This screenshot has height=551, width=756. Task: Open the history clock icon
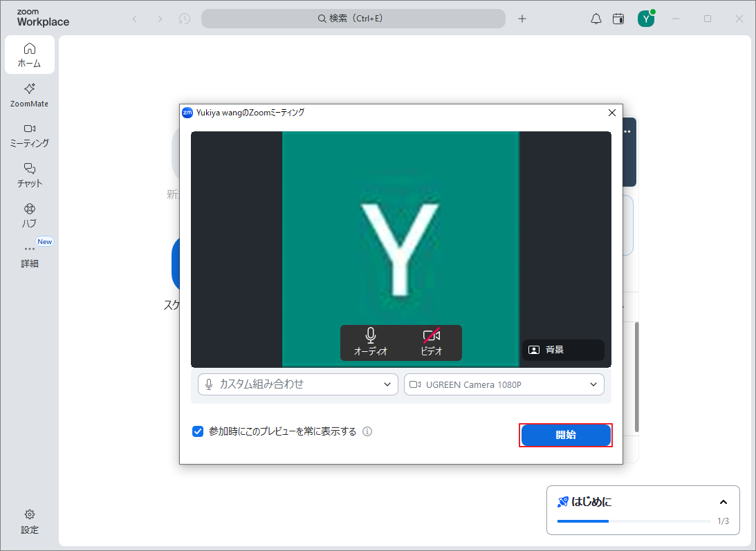click(x=184, y=19)
